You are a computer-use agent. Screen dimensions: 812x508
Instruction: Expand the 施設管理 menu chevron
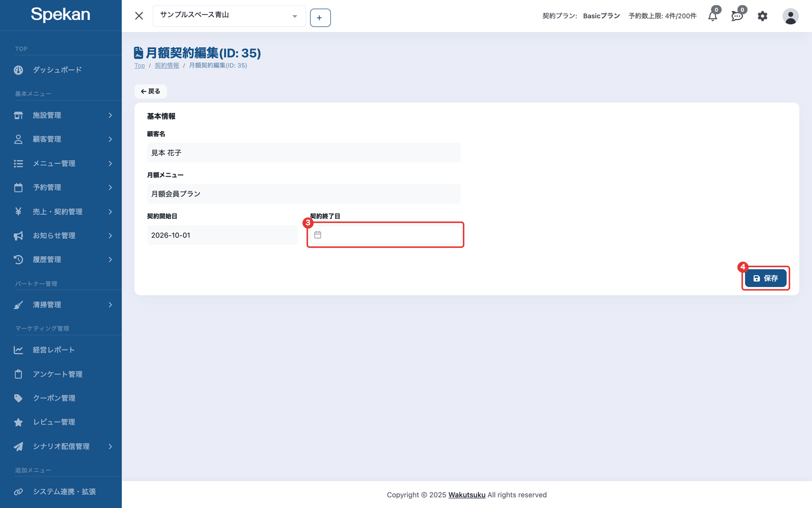click(x=110, y=115)
